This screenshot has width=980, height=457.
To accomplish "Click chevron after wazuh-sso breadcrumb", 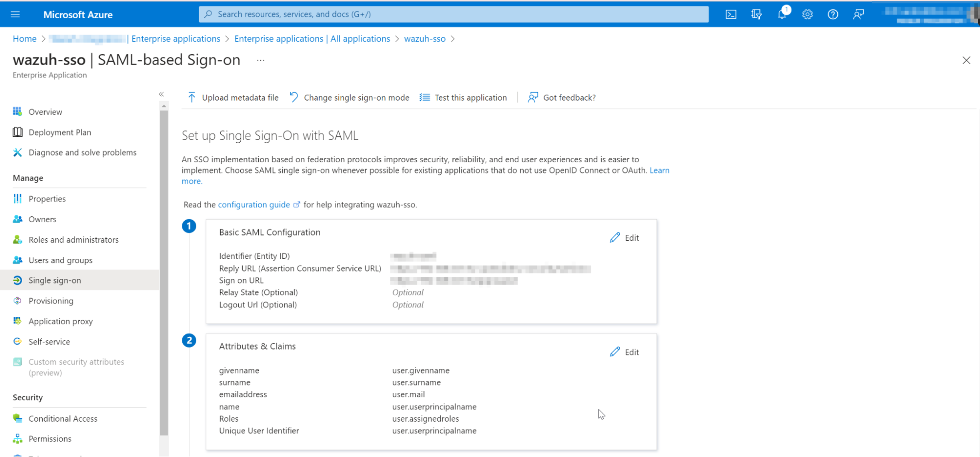I will tap(452, 39).
